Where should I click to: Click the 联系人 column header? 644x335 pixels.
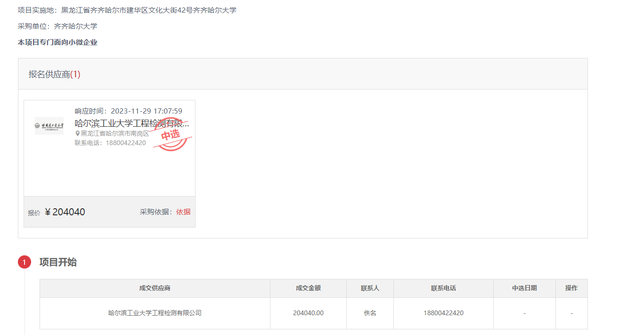coord(370,288)
